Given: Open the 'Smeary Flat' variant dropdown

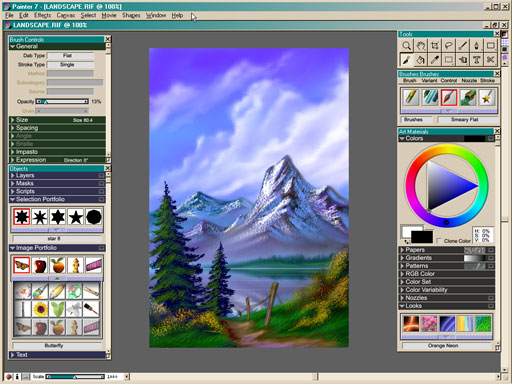Looking at the screenshot, I should pos(468,120).
